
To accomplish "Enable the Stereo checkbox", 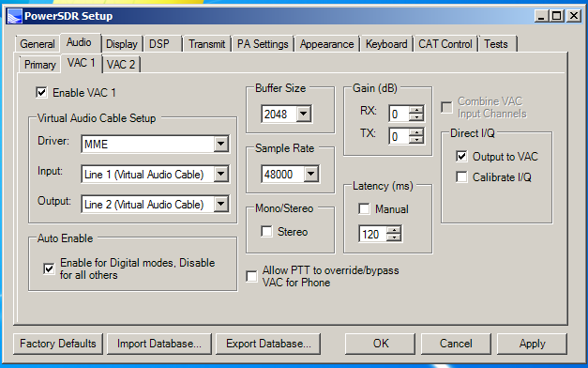I will [x=266, y=231].
